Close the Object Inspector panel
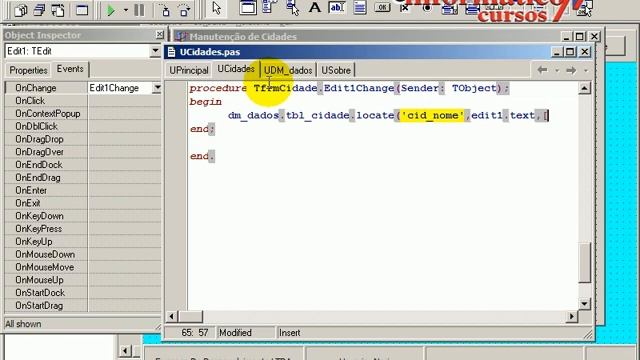The width and height of the screenshot is (640, 360). 159,35
